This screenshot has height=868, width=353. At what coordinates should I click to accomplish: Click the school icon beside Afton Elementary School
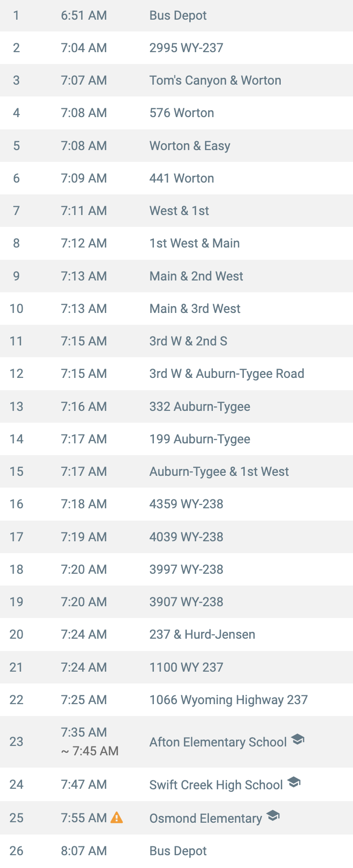pos(298,739)
